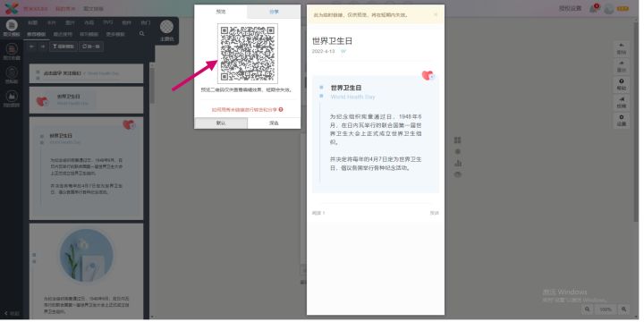Open the 主题色 theme color picker
Image resolution: width=644 pixels, height=322 pixels.
pyautogui.click(x=166, y=30)
